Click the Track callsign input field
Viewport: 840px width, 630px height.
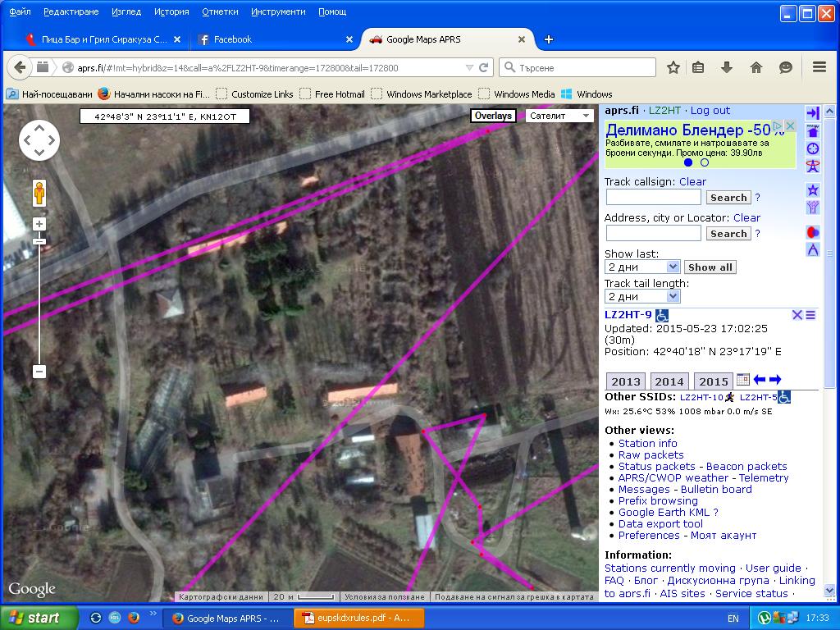[x=653, y=198]
